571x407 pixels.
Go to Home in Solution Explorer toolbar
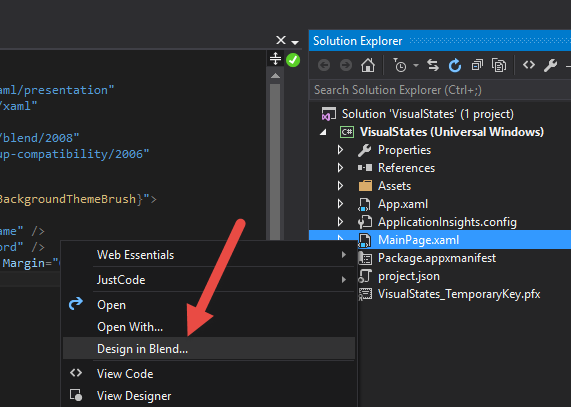[368, 66]
